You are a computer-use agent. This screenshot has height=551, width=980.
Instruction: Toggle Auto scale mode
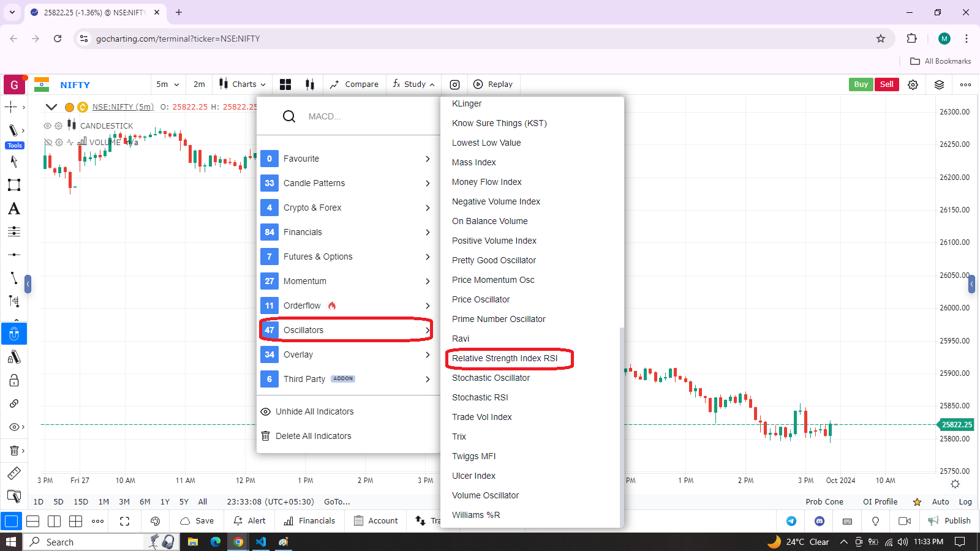[x=940, y=501]
